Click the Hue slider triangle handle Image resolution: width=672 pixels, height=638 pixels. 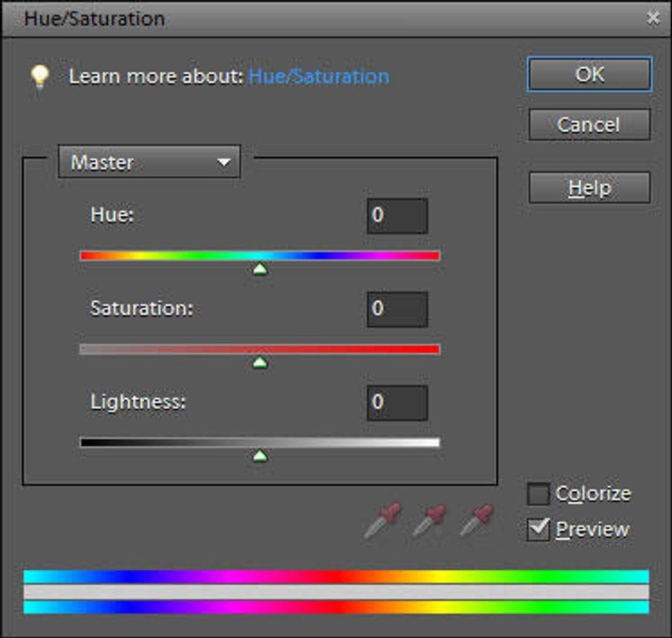(x=260, y=269)
